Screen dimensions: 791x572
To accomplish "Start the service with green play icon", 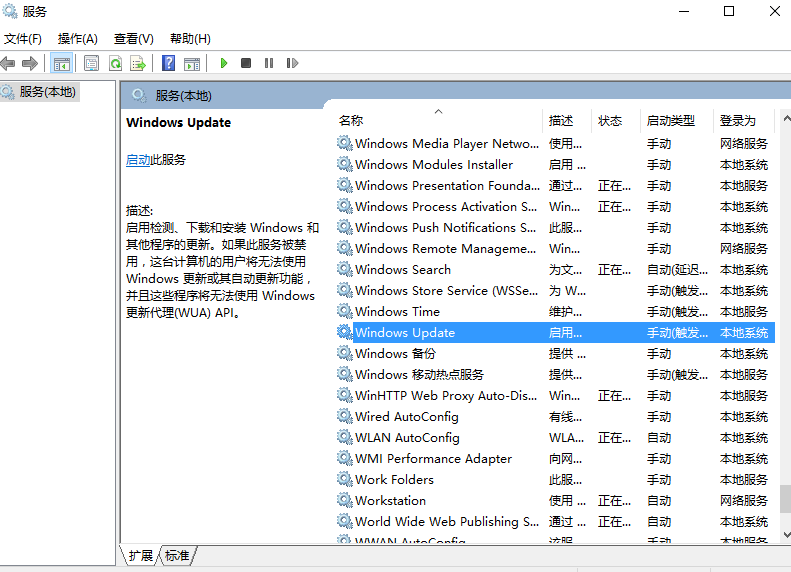I will click(x=224, y=63).
